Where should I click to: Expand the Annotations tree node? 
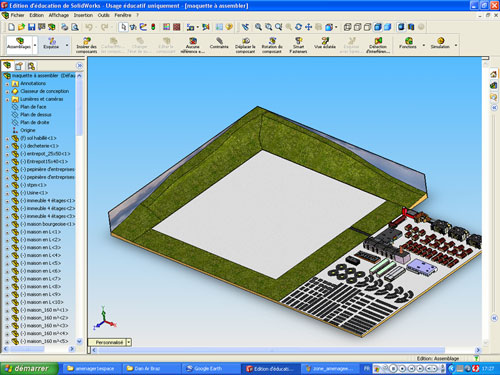pyautogui.click(x=7, y=84)
